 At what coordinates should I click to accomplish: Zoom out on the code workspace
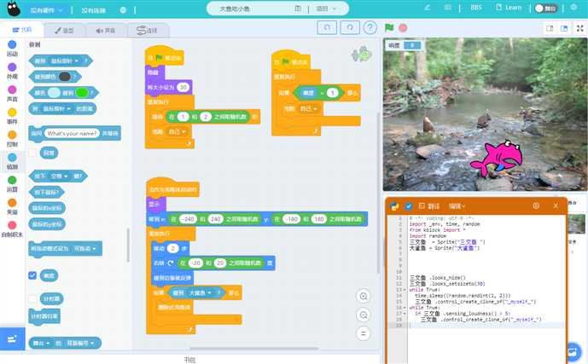pyautogui.click(x=364, y=315)
